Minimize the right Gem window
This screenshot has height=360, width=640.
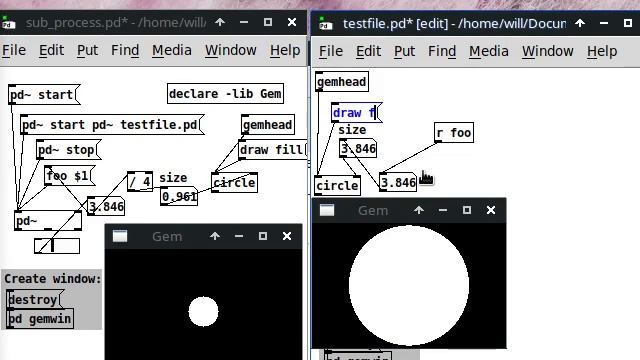coord(443,210)
